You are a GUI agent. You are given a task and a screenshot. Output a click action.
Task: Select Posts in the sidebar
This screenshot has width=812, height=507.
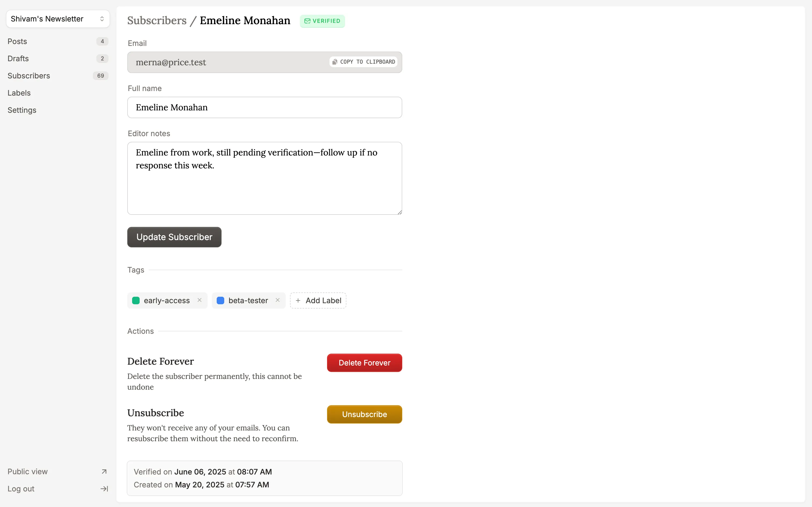click(17, 41)
